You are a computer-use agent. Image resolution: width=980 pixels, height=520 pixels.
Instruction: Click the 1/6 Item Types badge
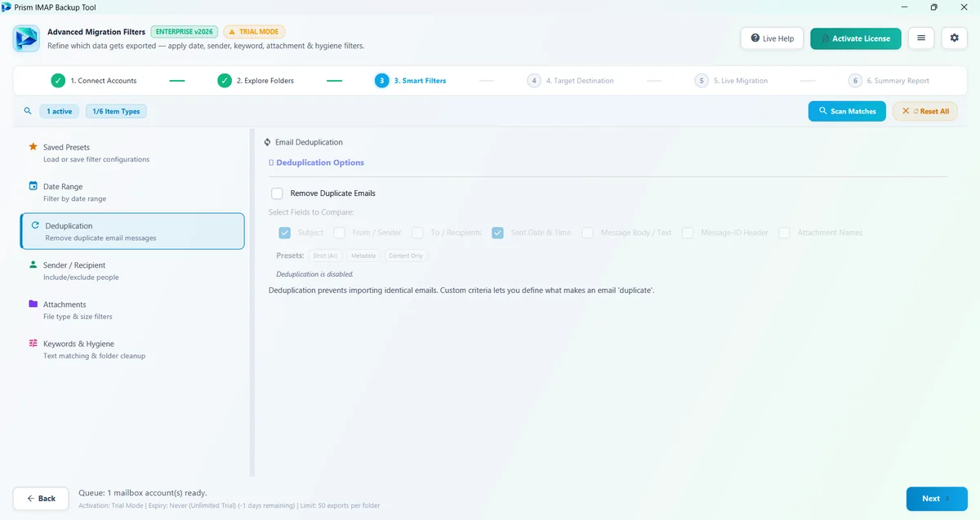116,111
